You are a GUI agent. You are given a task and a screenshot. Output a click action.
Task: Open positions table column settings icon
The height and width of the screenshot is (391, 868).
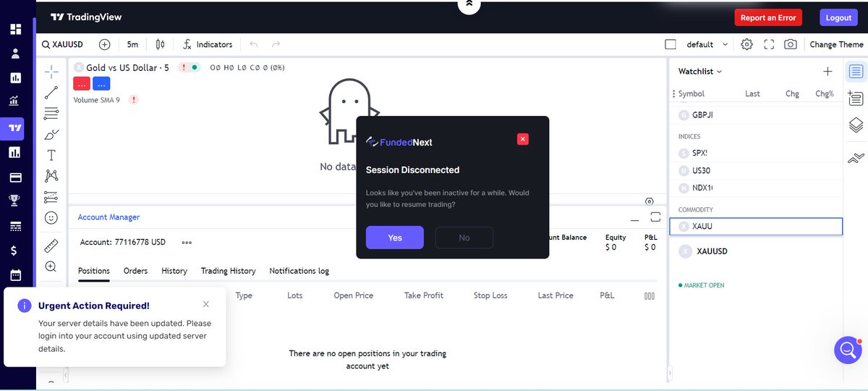pyautogui.click(x=650, y=295)
